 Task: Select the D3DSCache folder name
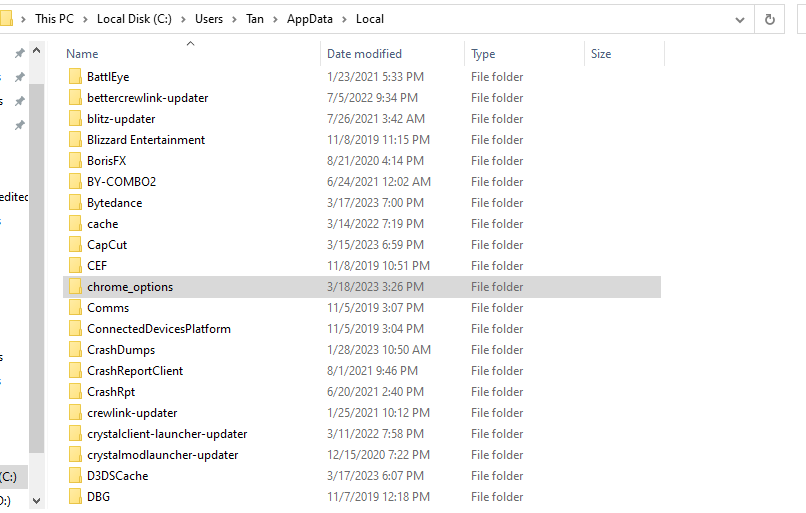point(118,476)
